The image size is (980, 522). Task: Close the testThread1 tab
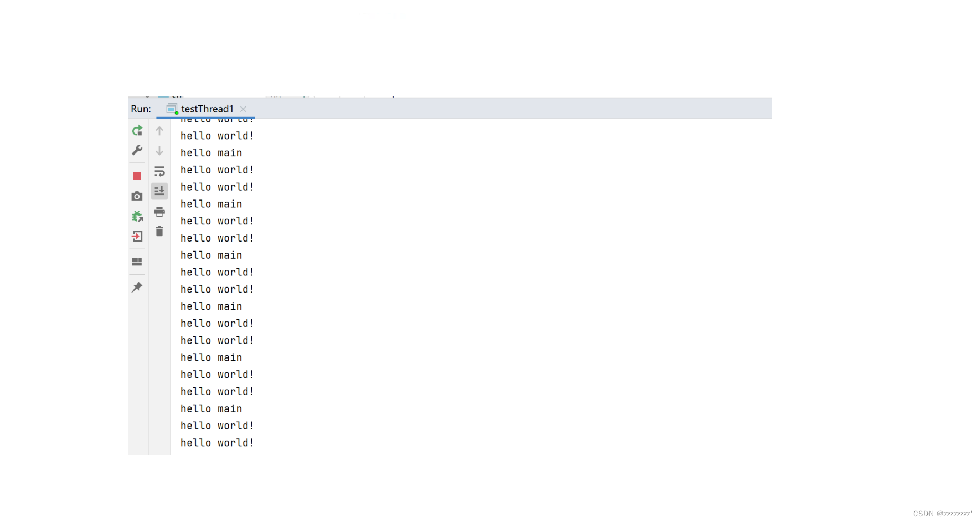click(243, 109)
